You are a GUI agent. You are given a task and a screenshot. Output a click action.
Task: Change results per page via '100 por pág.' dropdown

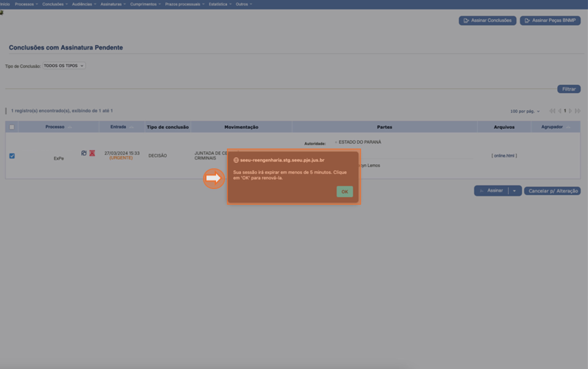tap(525, 111)
